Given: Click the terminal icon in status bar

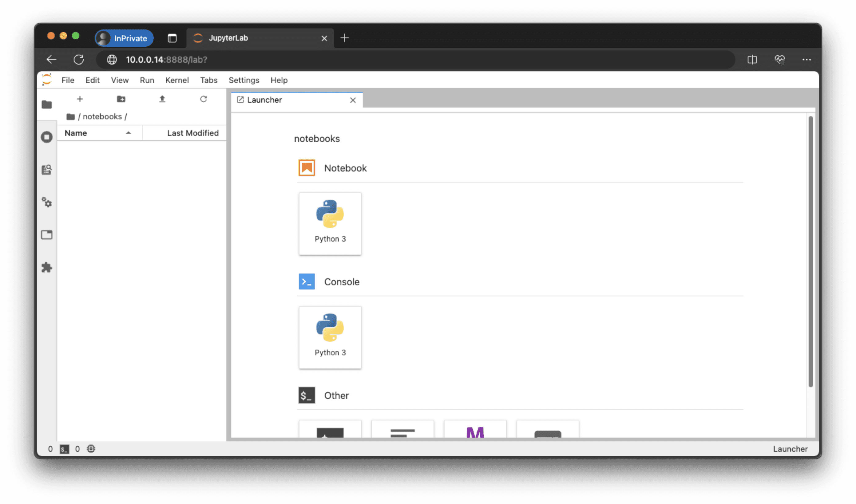Looking at the screenshot, I should (x=65, y=449).
